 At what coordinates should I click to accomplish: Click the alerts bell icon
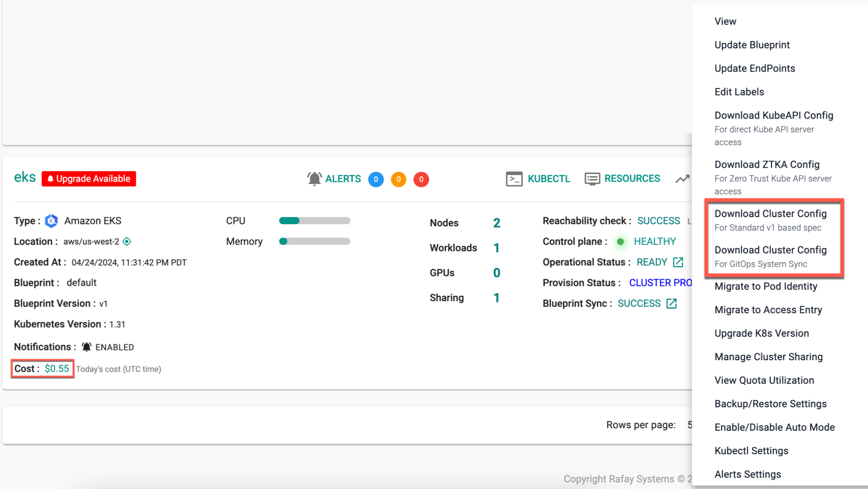[314, 179]
